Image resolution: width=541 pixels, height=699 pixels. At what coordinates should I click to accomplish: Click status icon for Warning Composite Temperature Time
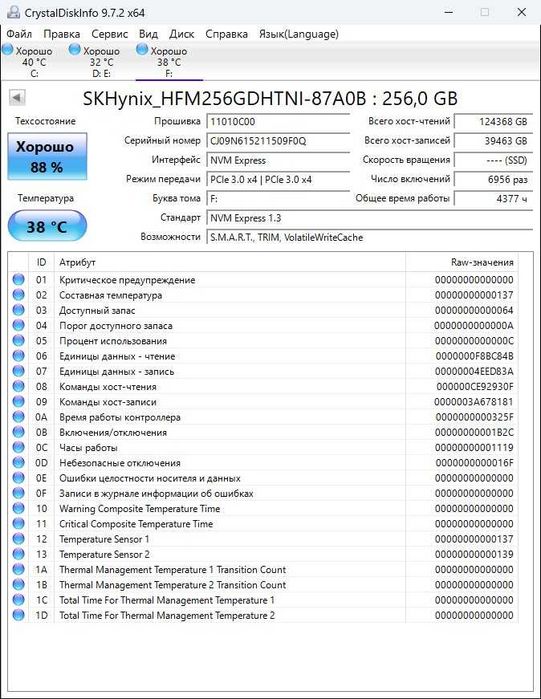(18, 508)
